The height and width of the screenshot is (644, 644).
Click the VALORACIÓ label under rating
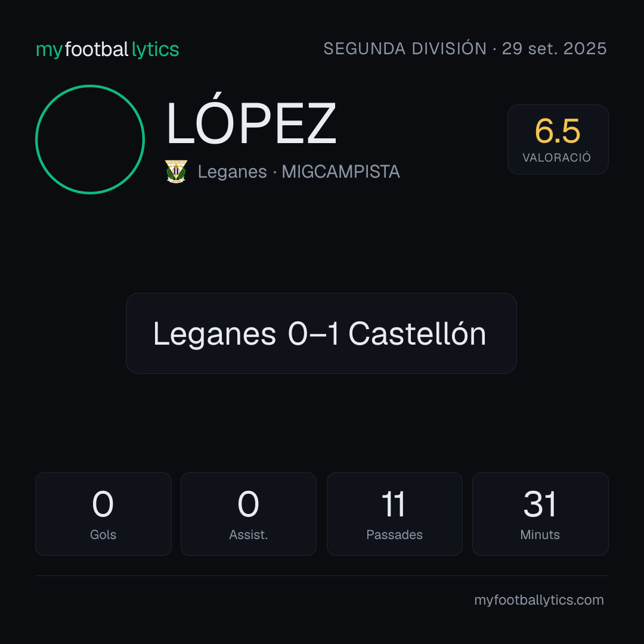coord(556,157)
